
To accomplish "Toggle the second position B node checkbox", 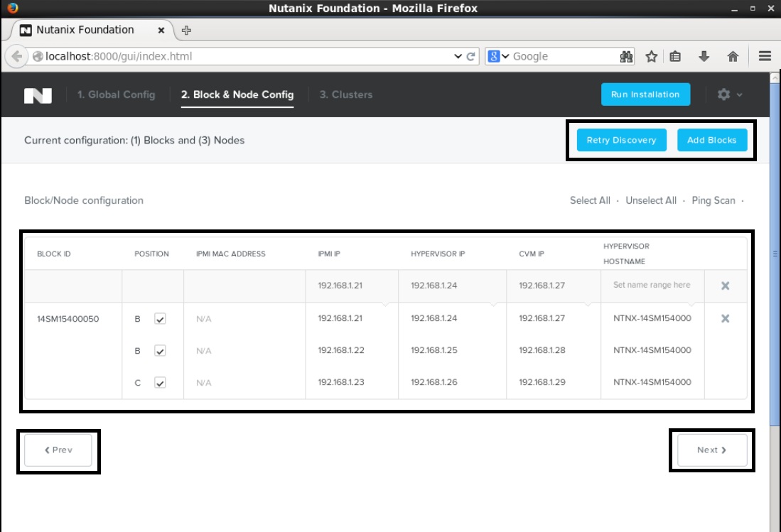I will point(160,351).
